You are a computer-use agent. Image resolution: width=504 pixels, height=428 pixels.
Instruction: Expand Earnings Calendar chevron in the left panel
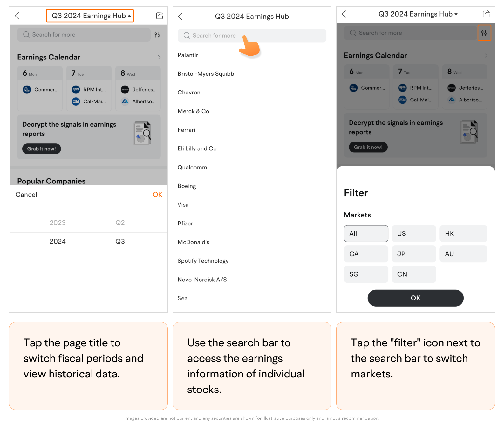click(159, 57)
